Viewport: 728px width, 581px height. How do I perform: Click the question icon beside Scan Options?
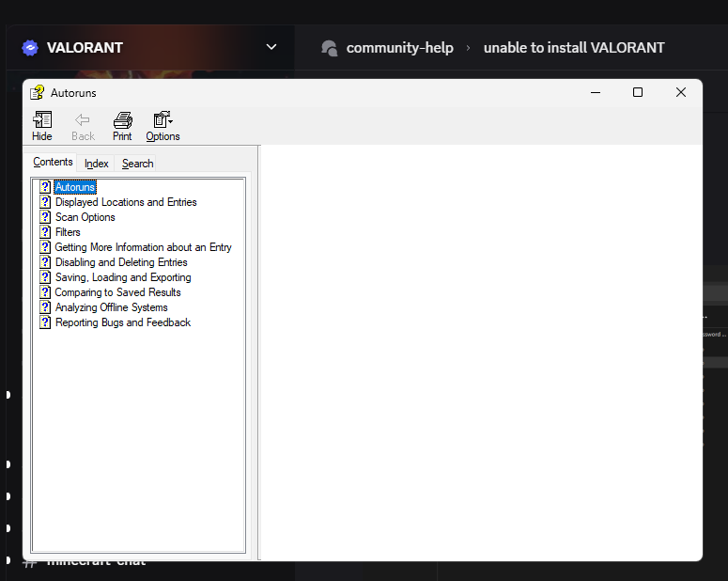click(45, 217)
